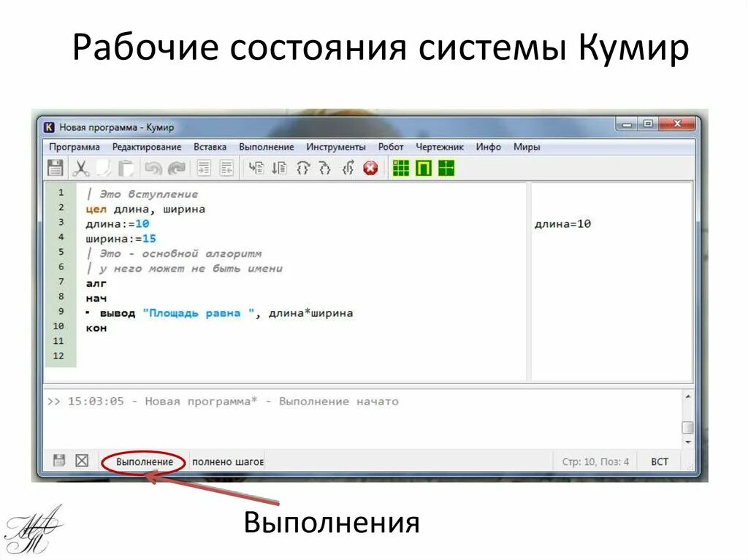Click line number 9 in the gutter
The image size is (748, 560).
(61, 311)
